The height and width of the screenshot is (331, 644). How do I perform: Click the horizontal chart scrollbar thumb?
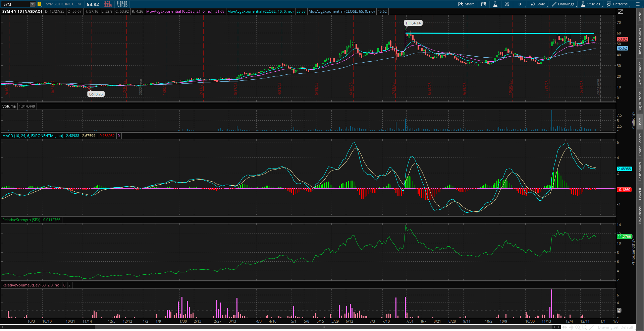(x=324, y=327)
